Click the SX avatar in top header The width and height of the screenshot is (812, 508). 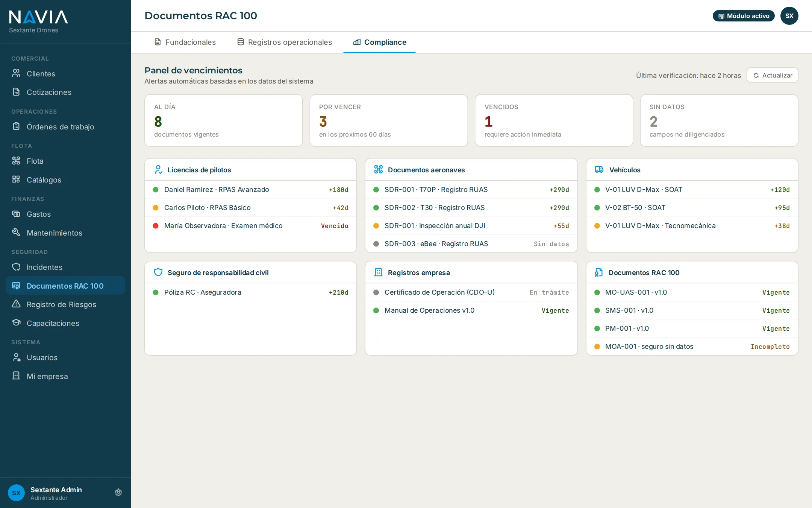pyautogui.click(x=789, y=16)
